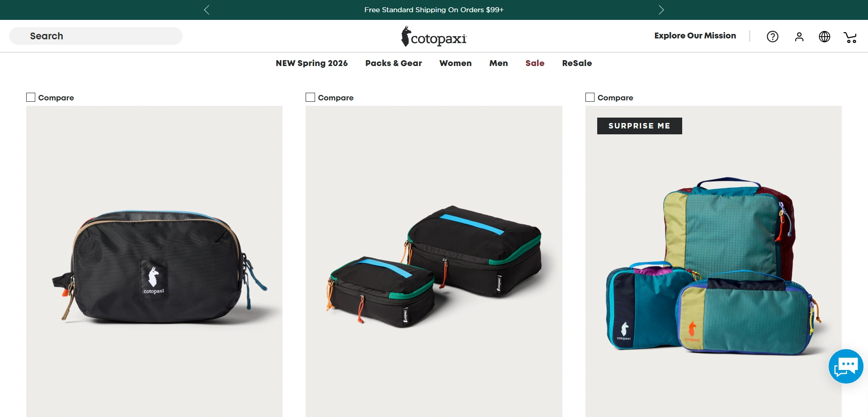Check Compare for the Surprise Me cubes
Screen dimensions: 868x417
coord(590,97)
